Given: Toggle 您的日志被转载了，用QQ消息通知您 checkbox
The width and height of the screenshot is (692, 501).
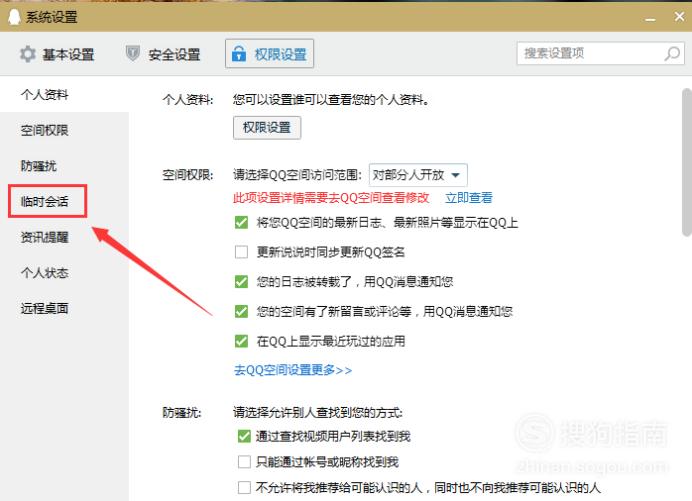Looking at the screenshot, I should pyautogui.click(x=241, y=281).
